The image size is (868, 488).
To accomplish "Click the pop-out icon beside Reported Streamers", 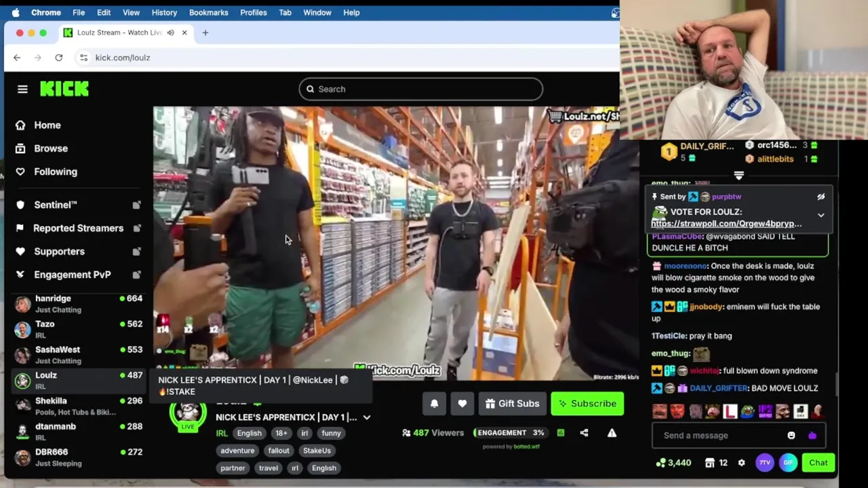I will pos(136,228).
